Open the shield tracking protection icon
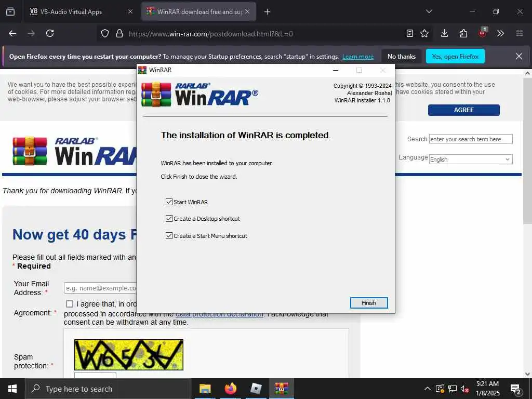The width and height of the screenshot is (532, 399). [105, 33]
